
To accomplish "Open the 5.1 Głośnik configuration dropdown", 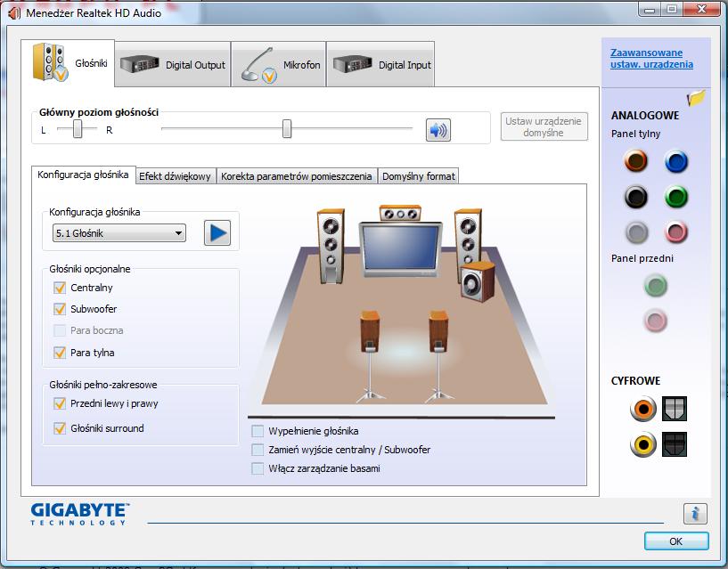I will coord(119,233).
